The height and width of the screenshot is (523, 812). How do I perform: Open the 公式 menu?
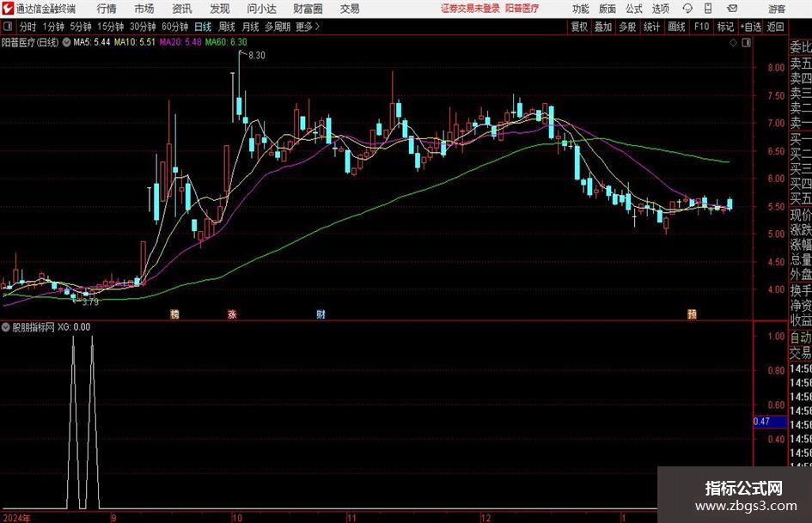(x=634, y=9)
